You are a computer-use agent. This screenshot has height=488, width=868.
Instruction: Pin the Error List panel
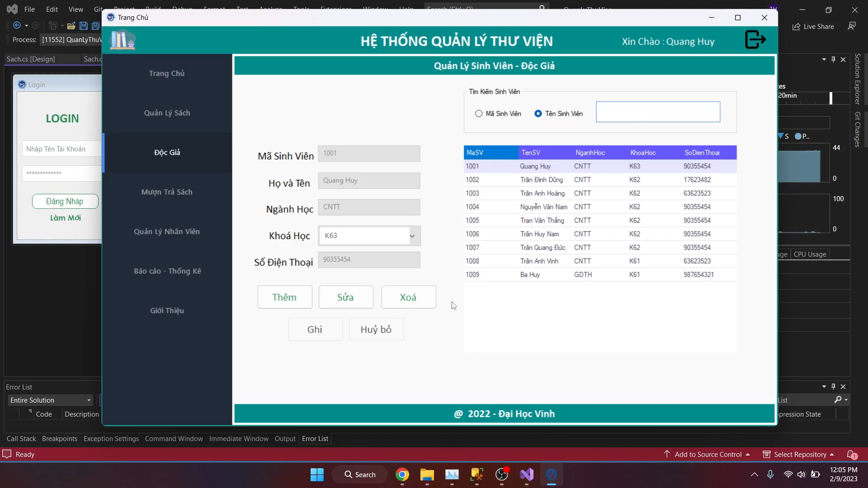click(x=833, y=387)
